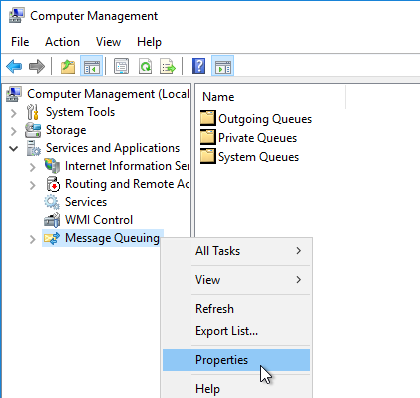This screenshot has height=398, width=420.
Task: Expand the Routing and Remote Access node
Action: (33, 185)
